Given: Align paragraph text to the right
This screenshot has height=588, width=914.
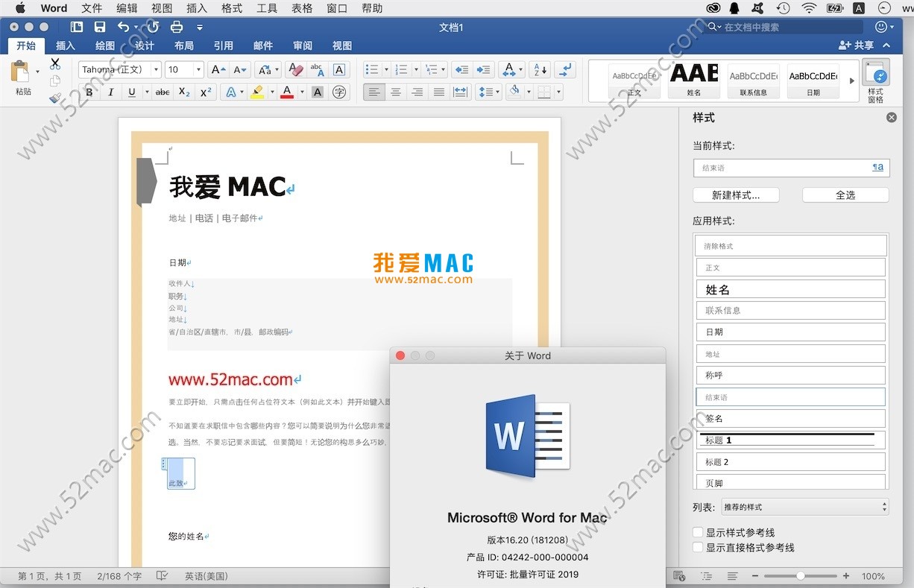Looking at the screenshot, I should point(417,92).
